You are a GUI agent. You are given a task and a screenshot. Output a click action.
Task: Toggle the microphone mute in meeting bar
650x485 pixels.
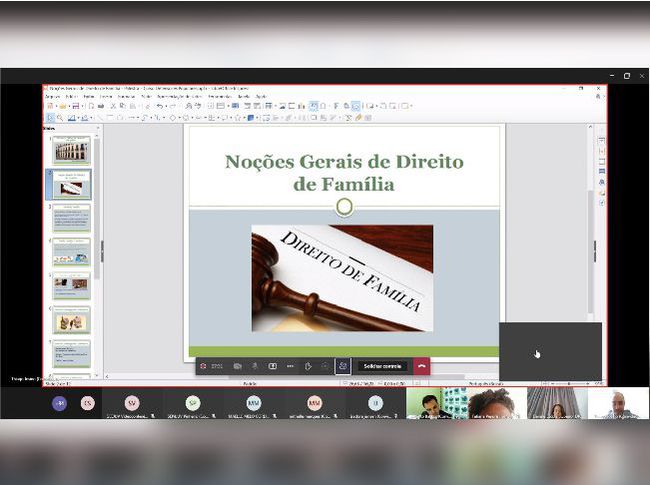(255, 366)
